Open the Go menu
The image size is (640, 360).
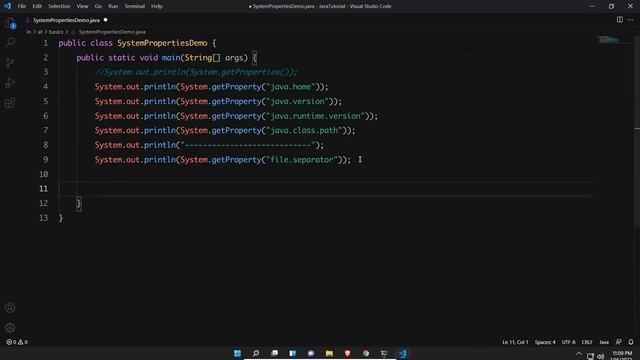(x=98, y=6)
